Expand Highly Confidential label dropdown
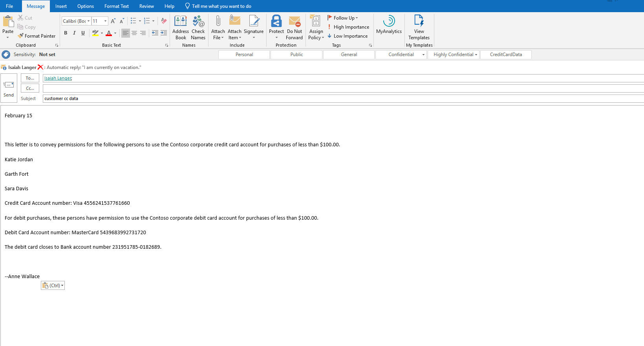Viewport: 644px width, 346px height. click(476, 55)
